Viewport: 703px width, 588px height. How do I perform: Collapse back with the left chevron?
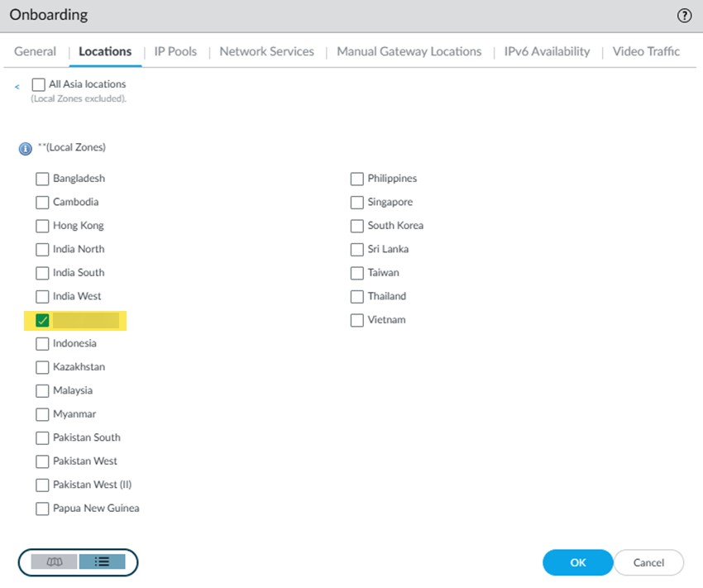(17, 86)
